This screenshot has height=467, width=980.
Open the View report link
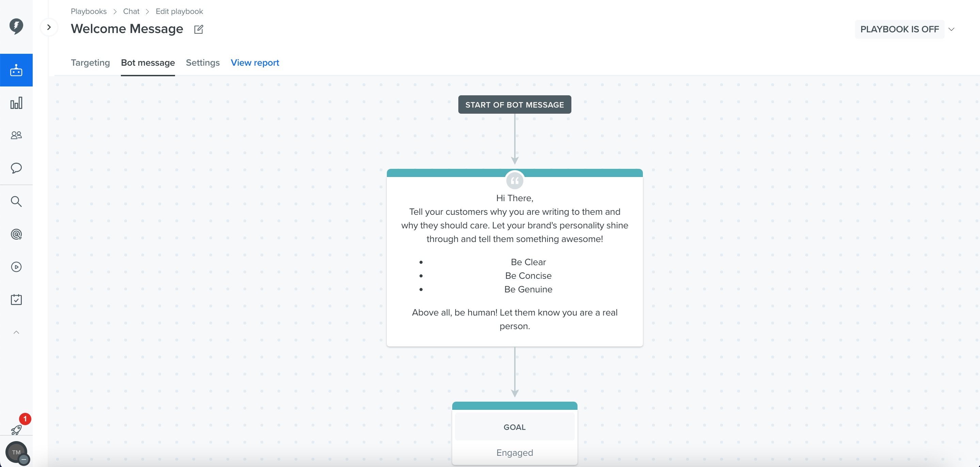255,63
